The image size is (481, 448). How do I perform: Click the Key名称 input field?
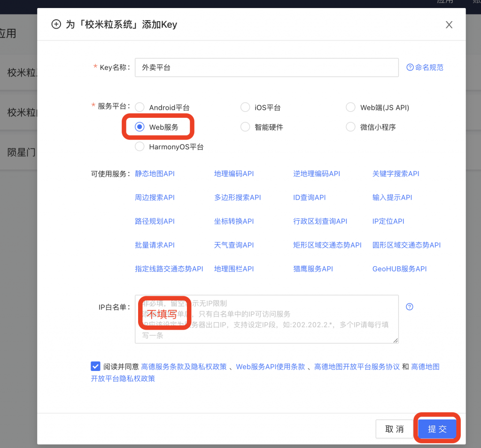point(267,67)
